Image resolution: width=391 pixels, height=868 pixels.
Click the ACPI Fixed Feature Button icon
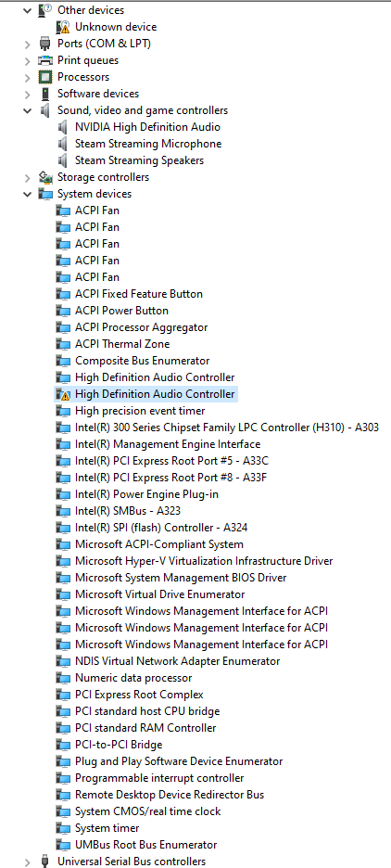63,294
